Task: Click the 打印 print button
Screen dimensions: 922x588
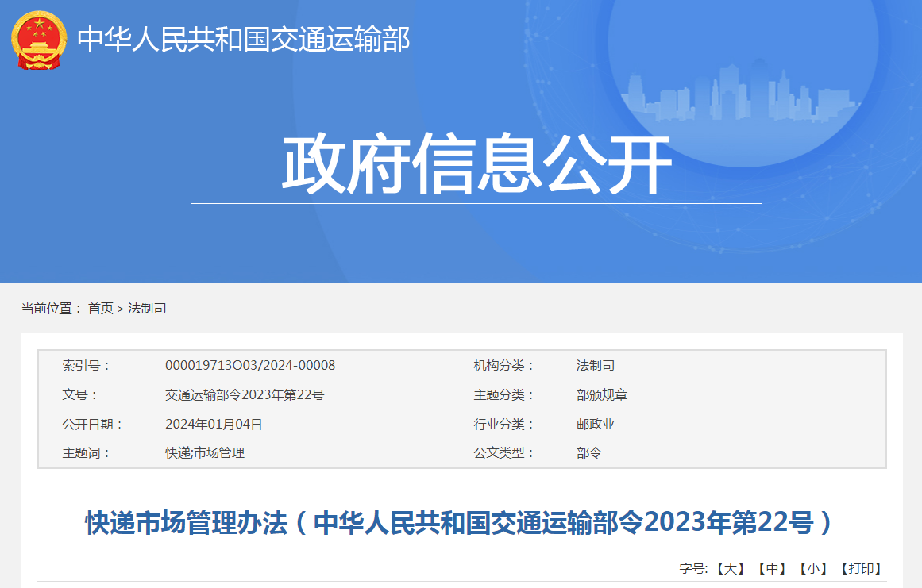Action: [862, 569]
